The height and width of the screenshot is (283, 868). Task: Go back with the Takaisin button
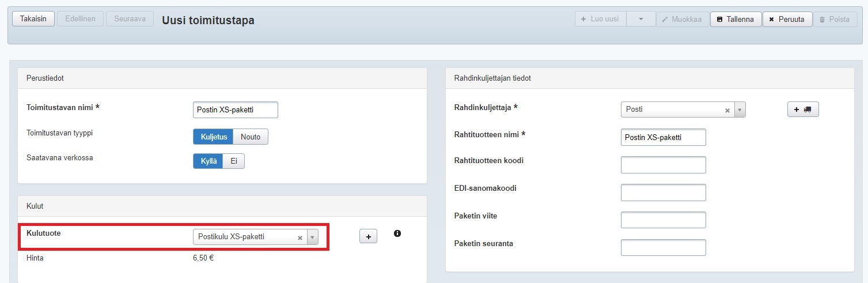[x=33, y=19]
